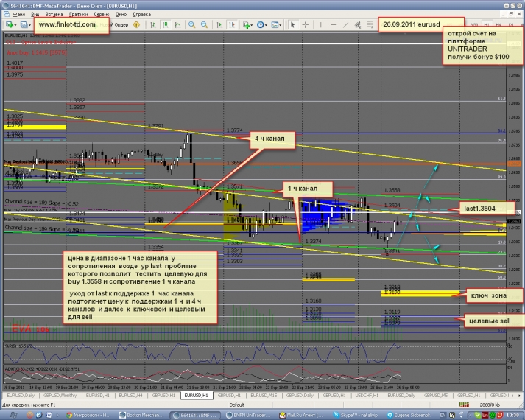Zoom in on the chart

tap(192, 24)
